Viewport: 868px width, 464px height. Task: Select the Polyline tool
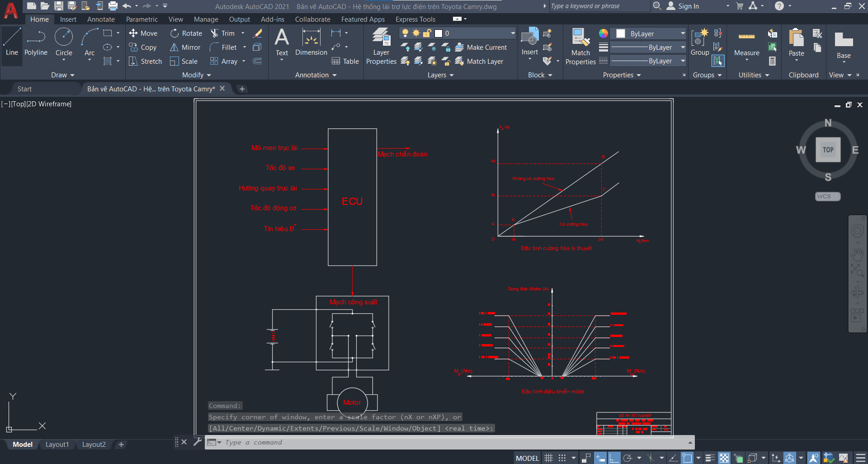(x=36, y=42)
